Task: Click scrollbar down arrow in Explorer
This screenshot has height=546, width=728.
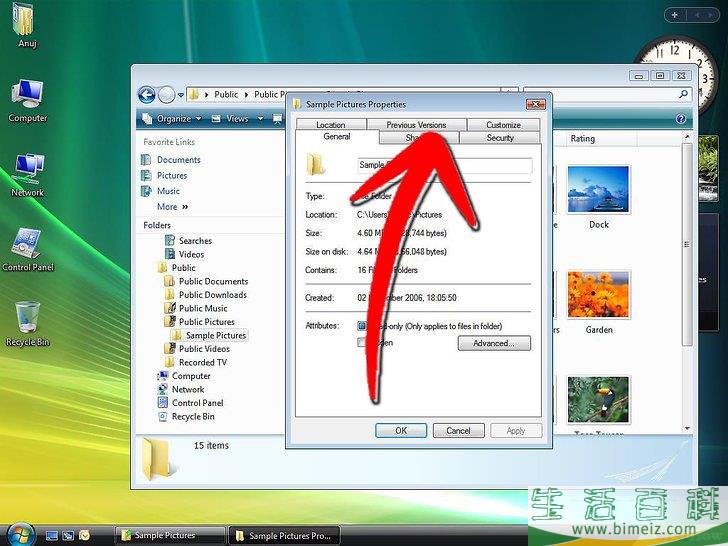Action: pos(687,429)
